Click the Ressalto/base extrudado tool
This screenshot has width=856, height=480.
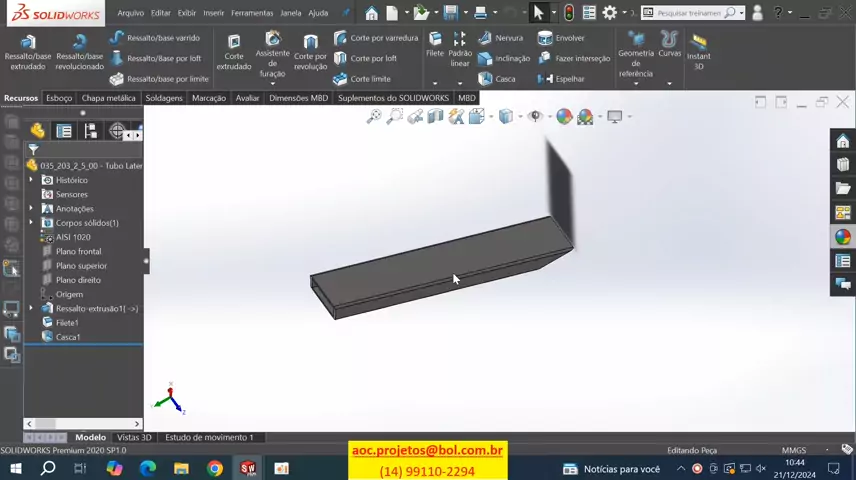27,50
